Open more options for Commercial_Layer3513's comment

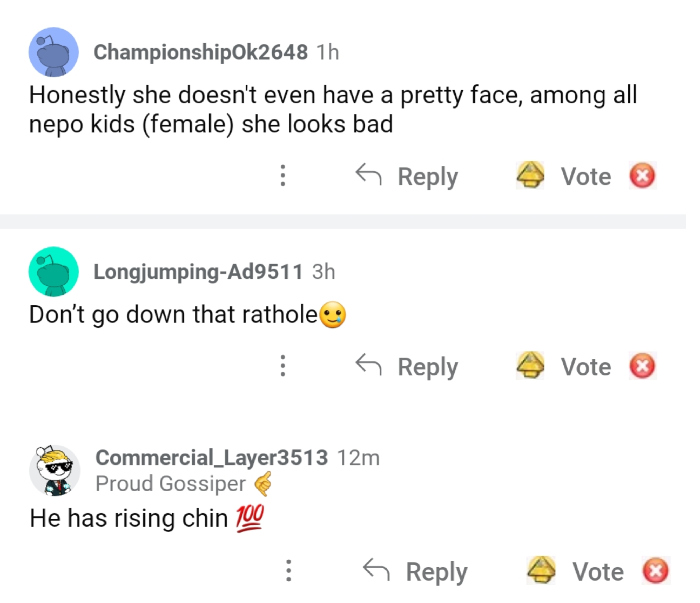[288, 571]
